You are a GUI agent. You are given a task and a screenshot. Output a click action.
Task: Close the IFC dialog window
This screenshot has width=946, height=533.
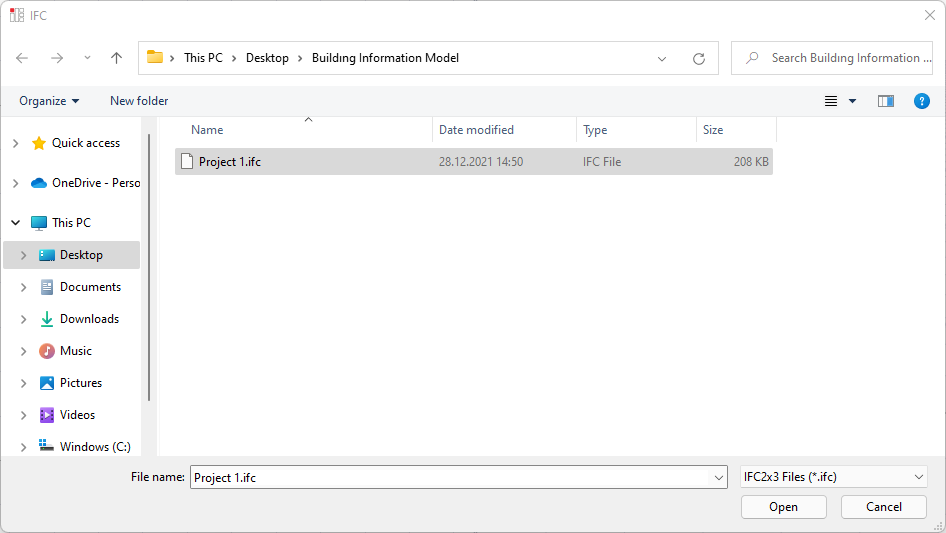[930, 15]
